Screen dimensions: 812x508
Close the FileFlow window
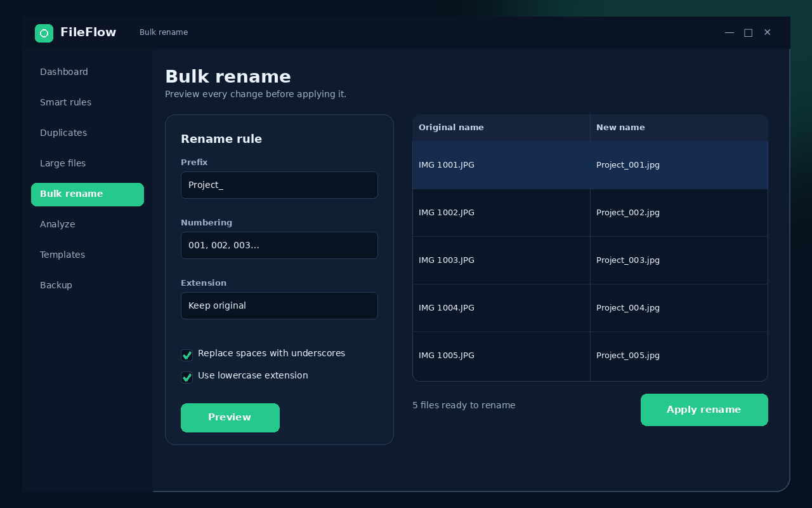[x=767, y=32]
